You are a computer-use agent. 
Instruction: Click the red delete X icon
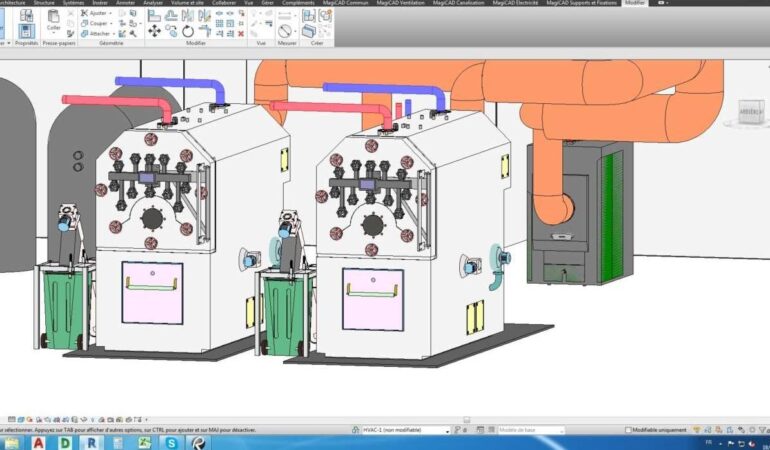click(240, 33)
